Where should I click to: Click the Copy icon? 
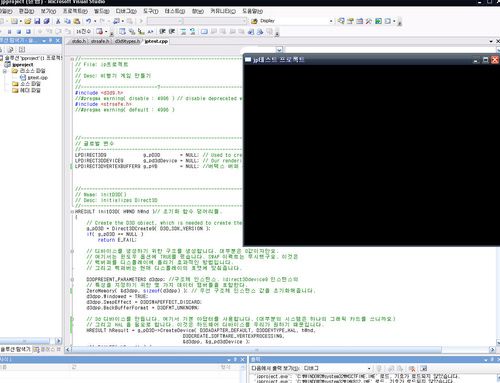(x=67, y=21)
